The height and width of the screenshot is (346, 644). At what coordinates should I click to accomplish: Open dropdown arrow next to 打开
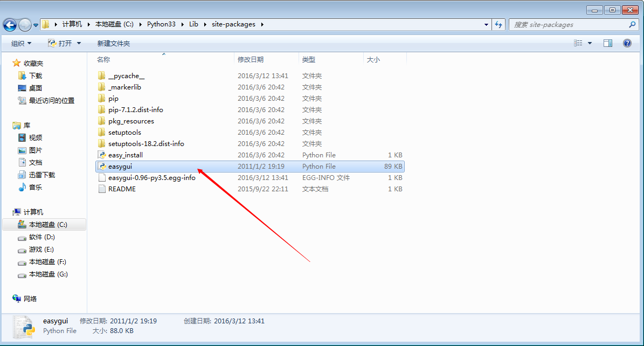[79, 43]
